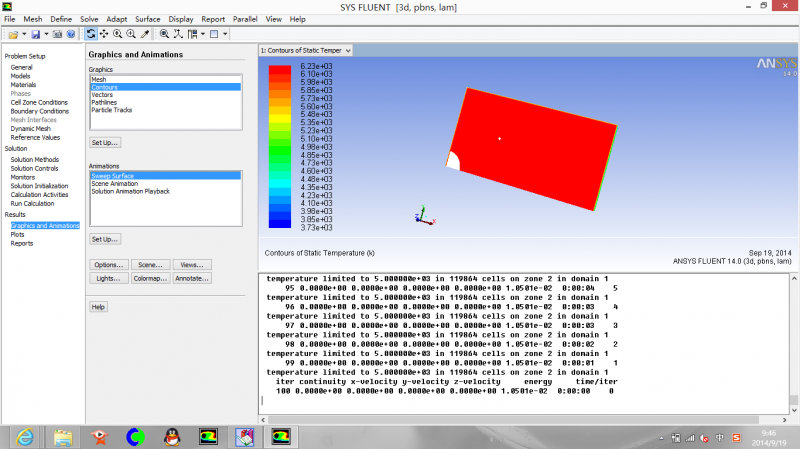Viewport: 800px width, 449px height.
Task: Click console vertical scrollbar down arrow
Action: (794, 410)
